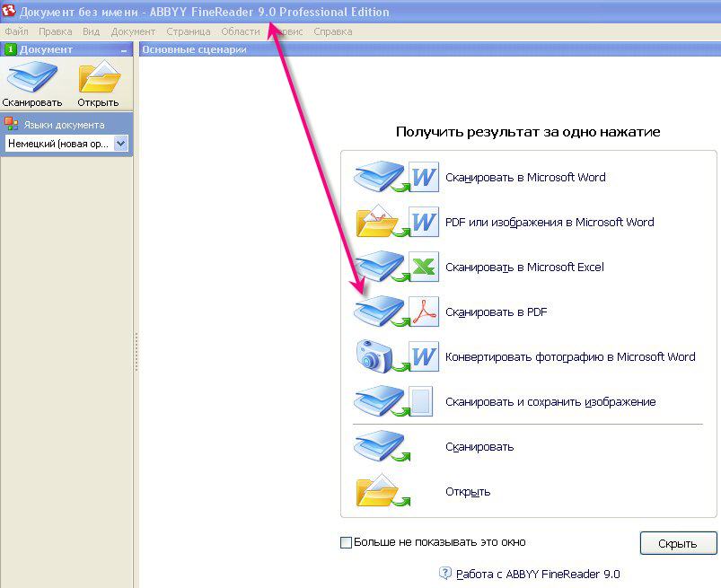The image size is (721, 588).
Task: Click the Скрыть button
Action: pyautogui.click(x=678, y=543)
